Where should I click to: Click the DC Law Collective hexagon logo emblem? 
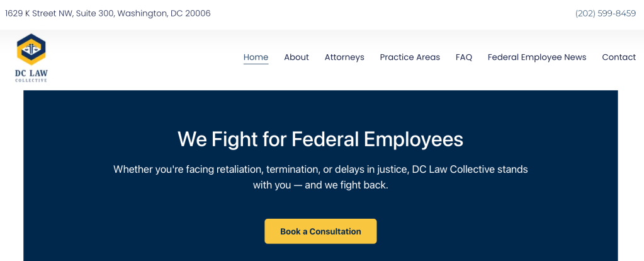point(31,49)
